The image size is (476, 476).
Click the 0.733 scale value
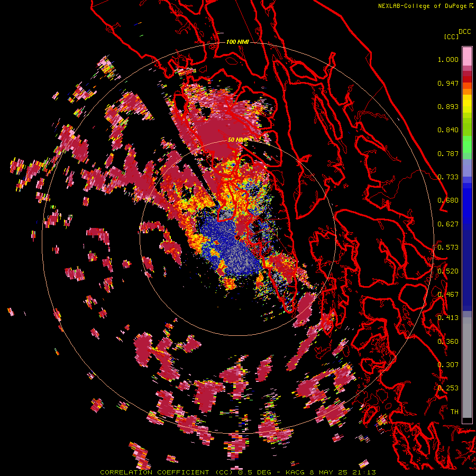pos(448,177)
